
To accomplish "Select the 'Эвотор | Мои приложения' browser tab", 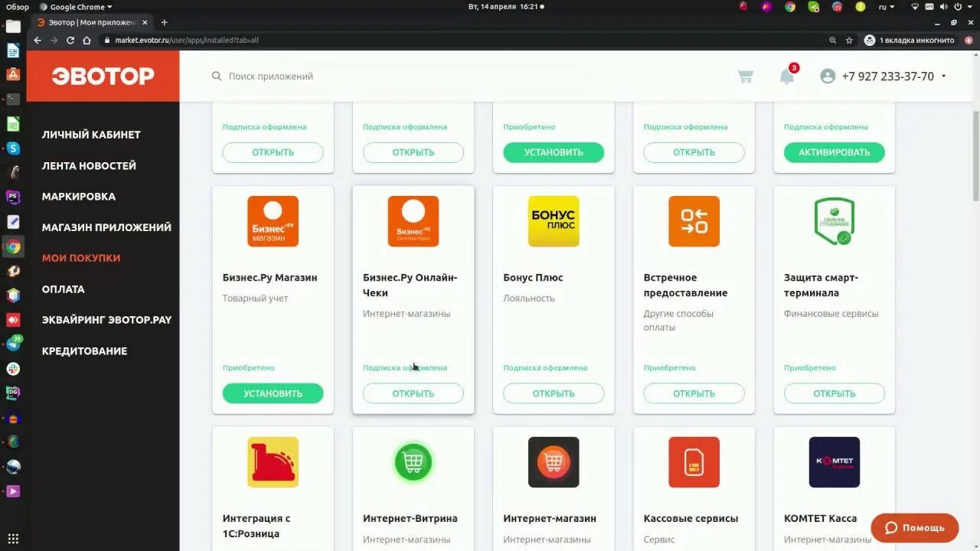I will [91, 22].
